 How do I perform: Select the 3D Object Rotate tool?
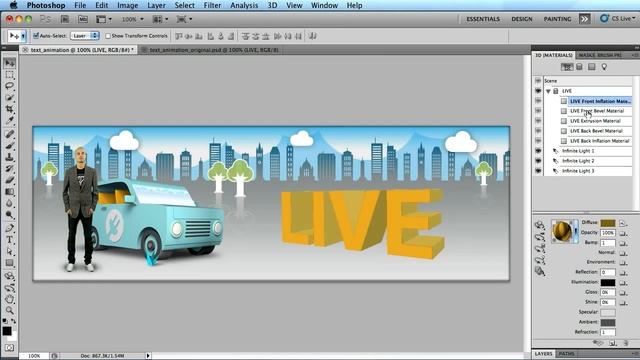point(9,276)
